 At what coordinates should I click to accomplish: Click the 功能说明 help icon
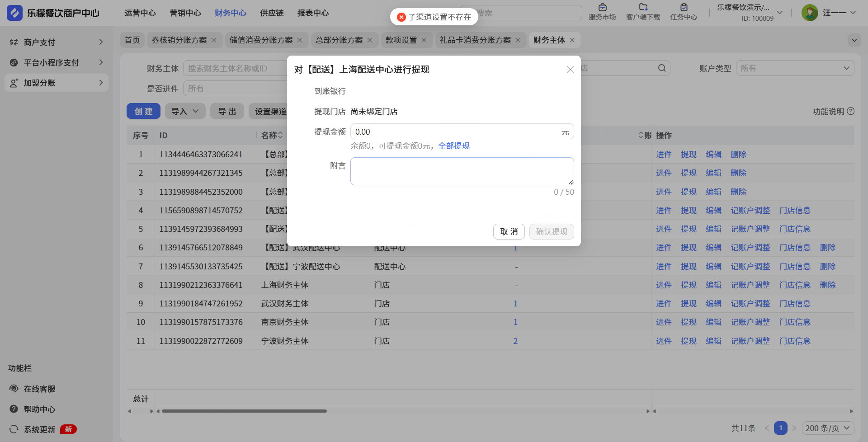851,111
